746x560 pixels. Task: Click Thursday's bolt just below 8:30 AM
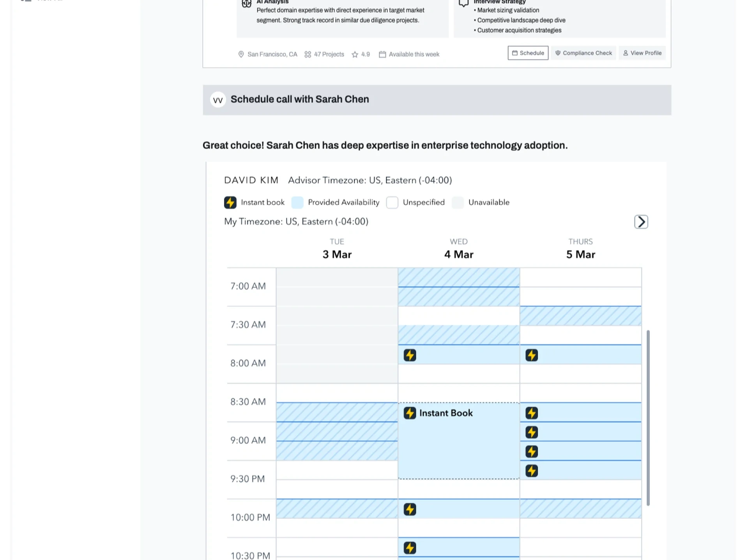531,432
